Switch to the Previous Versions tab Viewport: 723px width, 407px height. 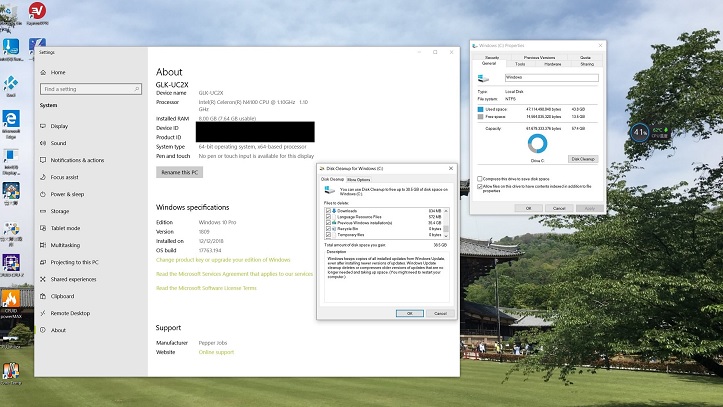click(x=539, y=58)
